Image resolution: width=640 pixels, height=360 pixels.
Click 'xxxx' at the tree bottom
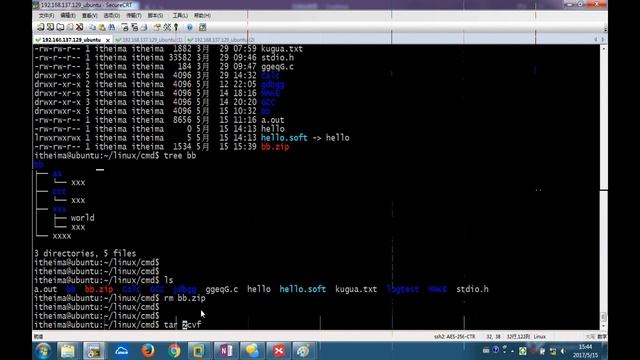62,236
